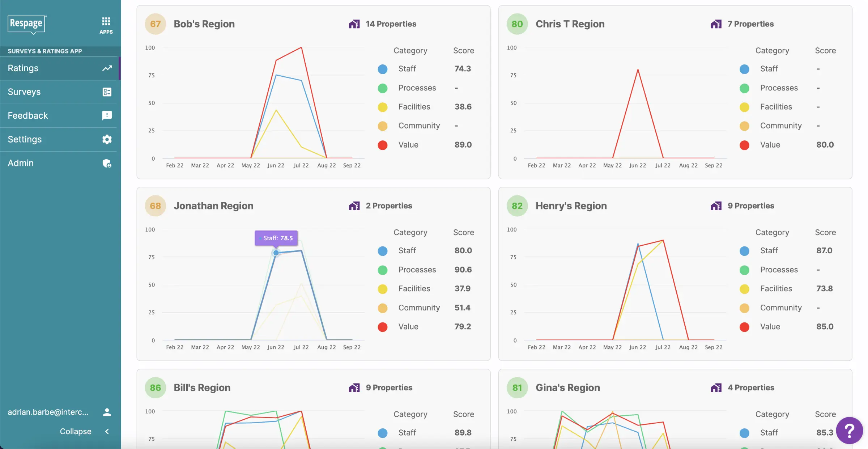Toggle the Staff series dot in Bob's Region legend
The width and height of the screenshot is (868, 449).
382,69
